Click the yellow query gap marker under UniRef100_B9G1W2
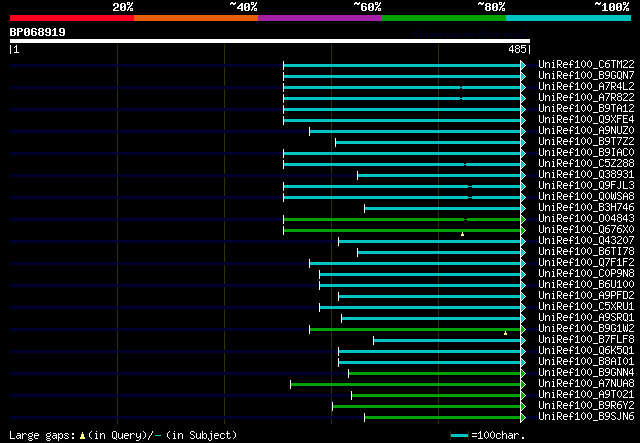This screenshot has height=443, width=640. (x=505, y=334)
